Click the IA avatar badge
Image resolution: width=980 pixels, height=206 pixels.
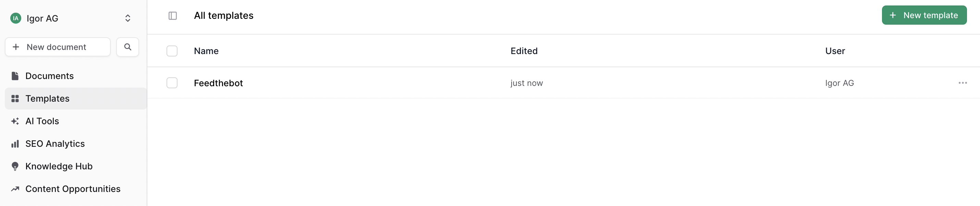tap(16, 18)
